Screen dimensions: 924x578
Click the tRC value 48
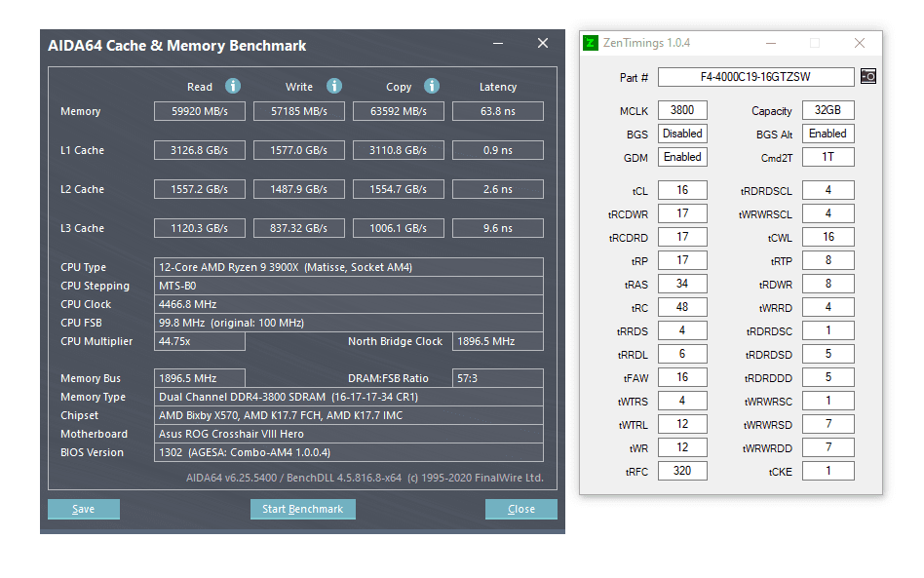coord(682,307)
